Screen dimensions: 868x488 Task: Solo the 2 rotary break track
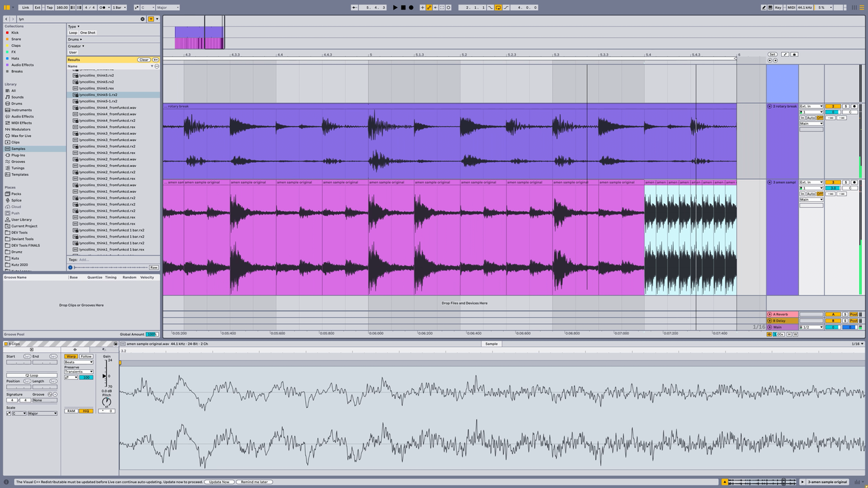point(846,107)
